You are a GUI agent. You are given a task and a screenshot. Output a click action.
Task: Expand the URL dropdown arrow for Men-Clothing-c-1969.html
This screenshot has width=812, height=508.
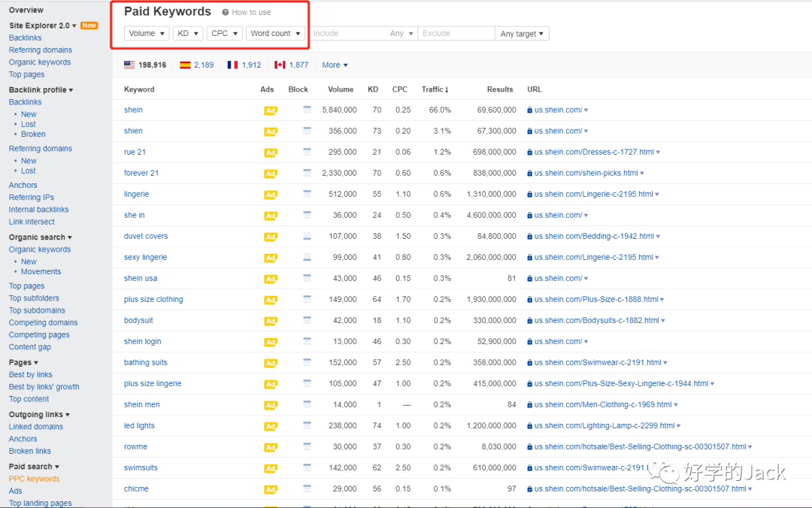676,405
